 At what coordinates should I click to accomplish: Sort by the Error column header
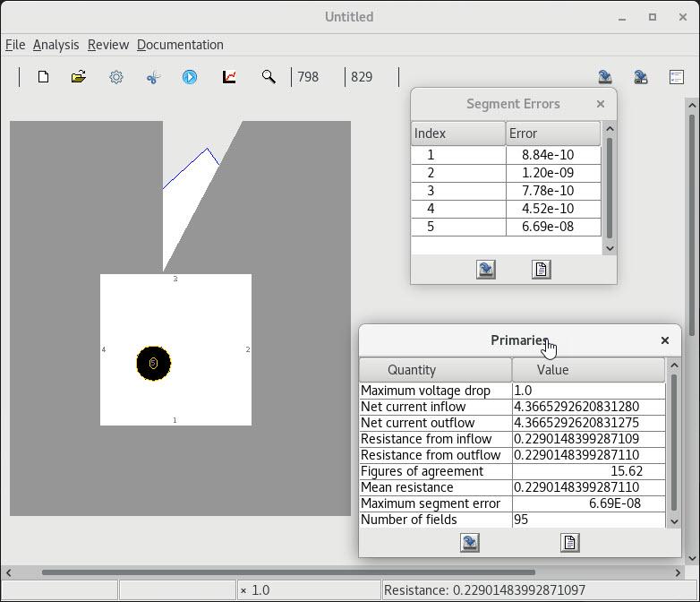coord(552,133)
